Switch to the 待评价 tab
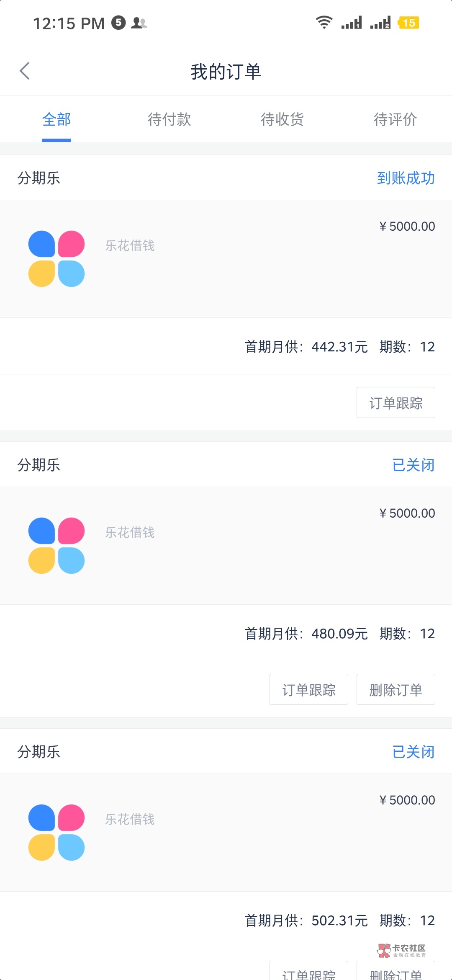The height and width of the screenshot is (980, 452). (x=395, y=119)
